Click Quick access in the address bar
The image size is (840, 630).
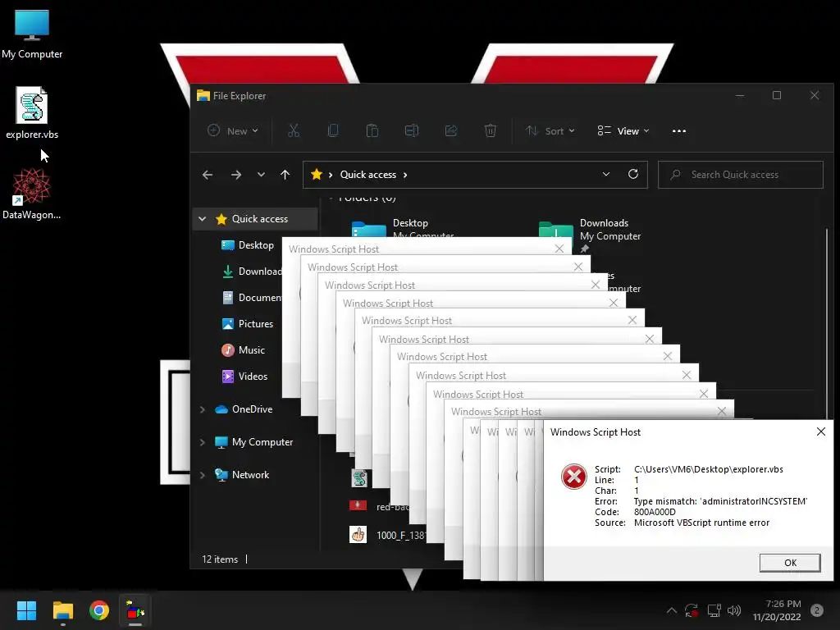368,175
